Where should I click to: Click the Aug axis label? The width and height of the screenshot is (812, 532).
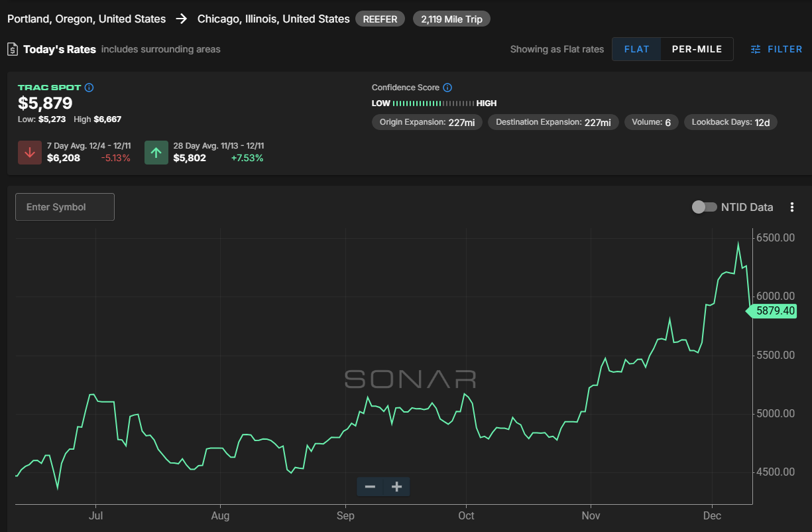(220, 515)
